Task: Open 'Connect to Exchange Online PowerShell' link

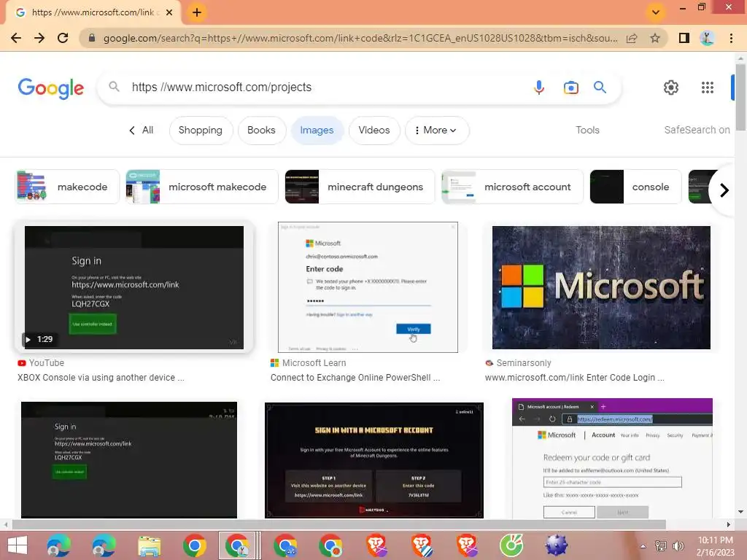Action: click(x=355, y=378)
